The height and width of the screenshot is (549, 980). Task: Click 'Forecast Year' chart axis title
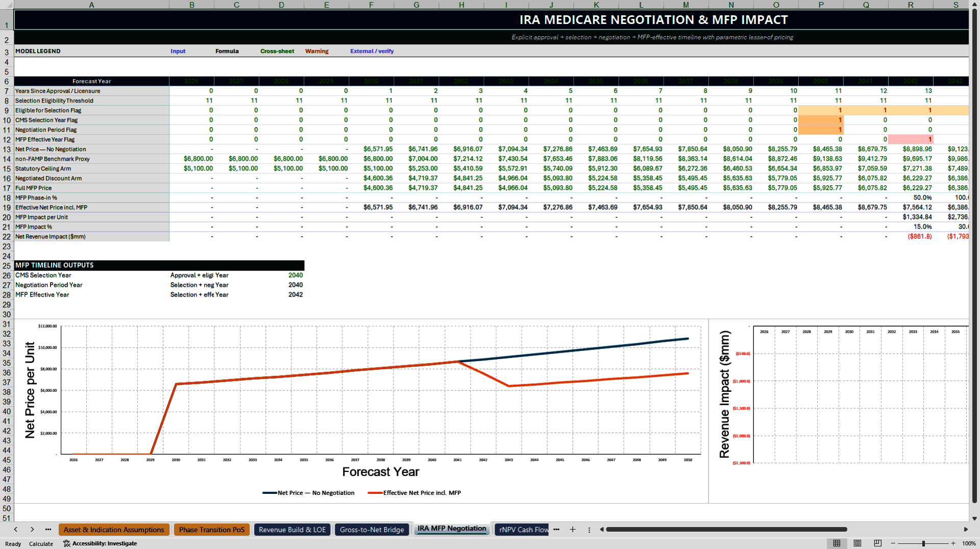pos(380,472)
